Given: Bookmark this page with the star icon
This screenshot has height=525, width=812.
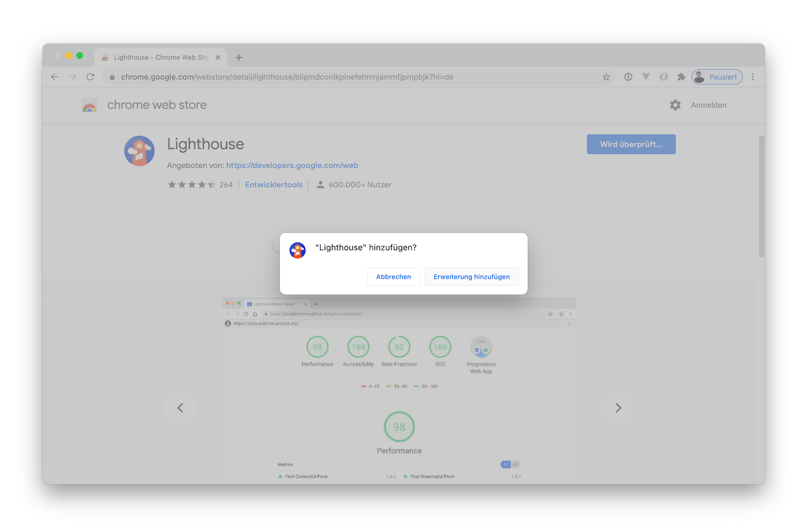Looking at the screenshot, I should 606,77.
